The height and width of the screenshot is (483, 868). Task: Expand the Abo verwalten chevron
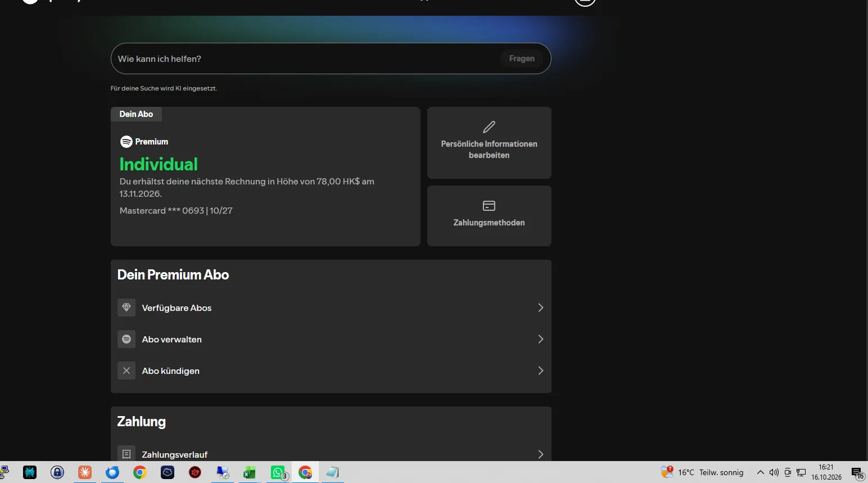coord(540,339)
